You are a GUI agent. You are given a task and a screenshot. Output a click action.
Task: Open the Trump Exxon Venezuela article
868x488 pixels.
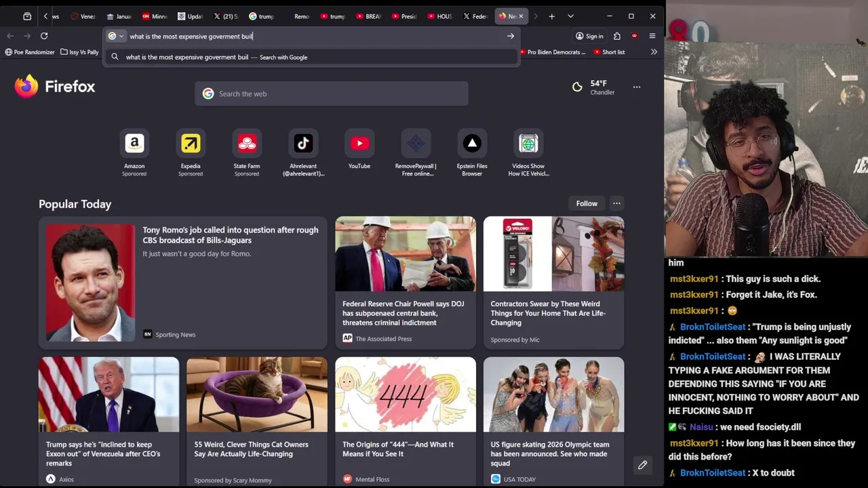click(108, 422)
